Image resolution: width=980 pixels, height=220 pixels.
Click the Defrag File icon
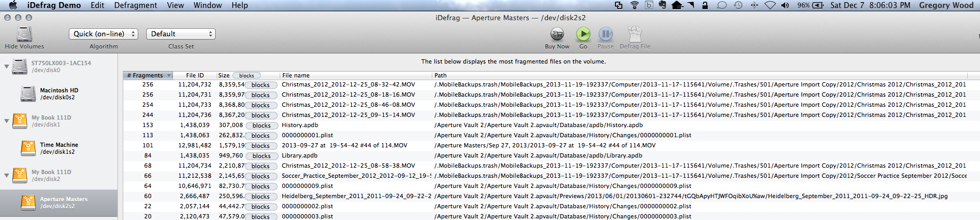(x=634, y=34)
